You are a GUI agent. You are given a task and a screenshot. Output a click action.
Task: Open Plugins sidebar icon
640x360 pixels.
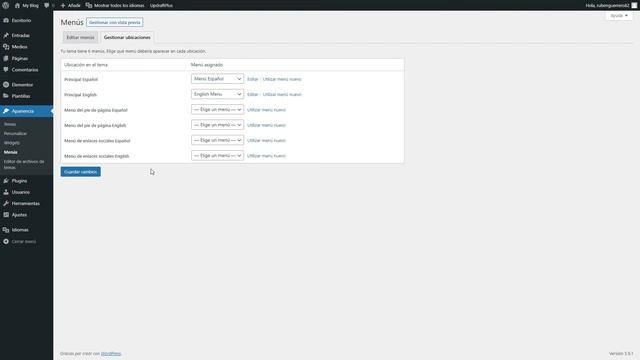click(x=6, y=180)
